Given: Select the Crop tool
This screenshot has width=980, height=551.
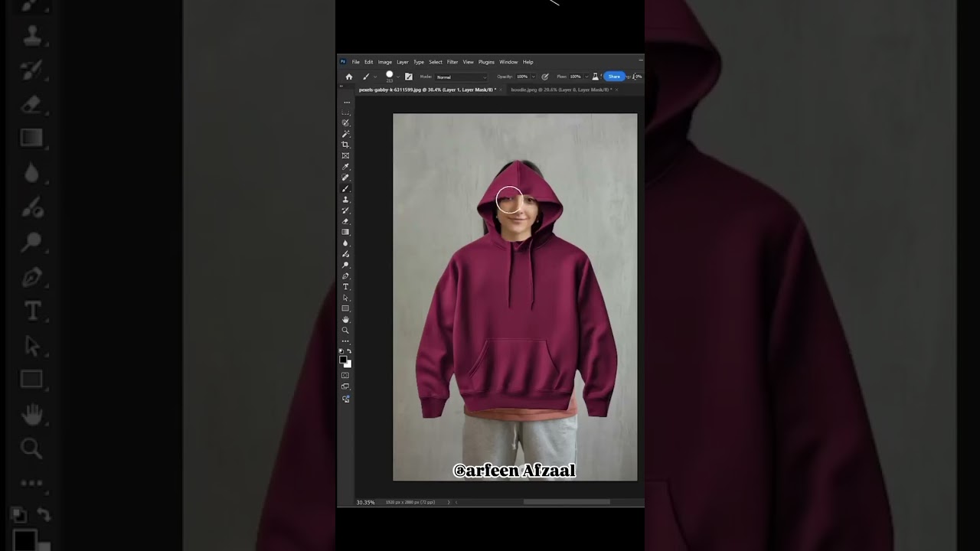Looking at the screenshot, I should 345,145.
